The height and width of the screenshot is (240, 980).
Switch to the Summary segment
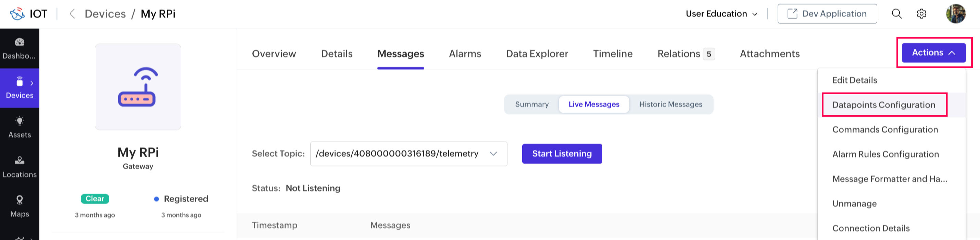point(531,104)
